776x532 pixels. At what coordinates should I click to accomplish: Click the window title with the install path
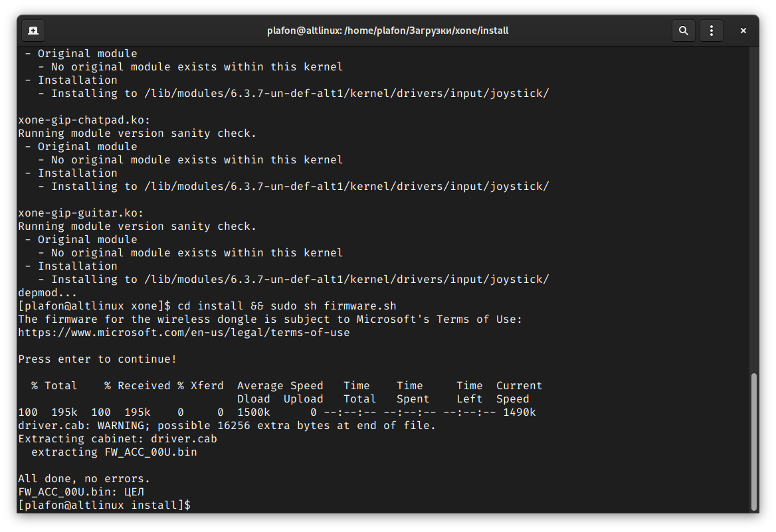pyautogui.click(x=388, y=31)
